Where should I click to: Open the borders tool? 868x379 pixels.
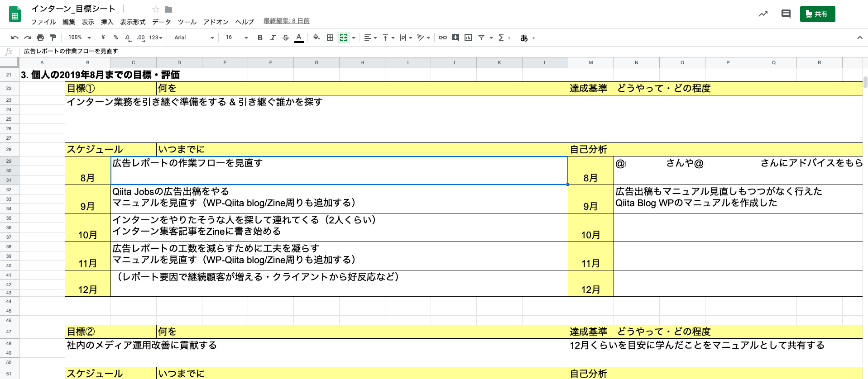[x=330, y=38]
